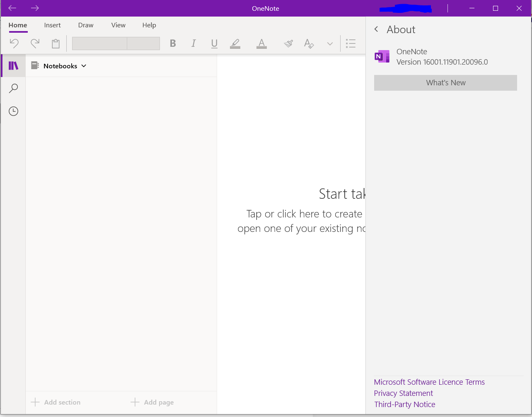Toggle the notebooks navigation pane icon

(14, 65)
